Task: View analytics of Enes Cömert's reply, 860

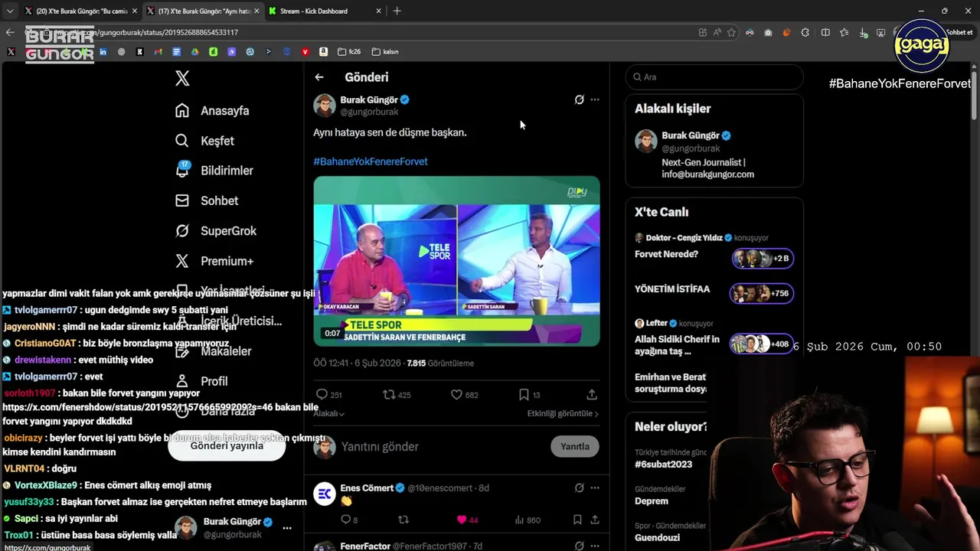Action: coord(528,520)
